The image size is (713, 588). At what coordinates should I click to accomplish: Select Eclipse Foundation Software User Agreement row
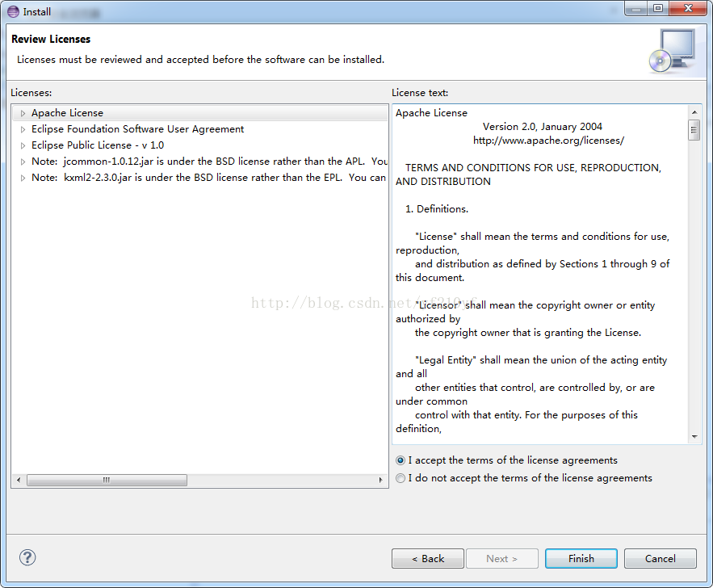coord(200,129)
